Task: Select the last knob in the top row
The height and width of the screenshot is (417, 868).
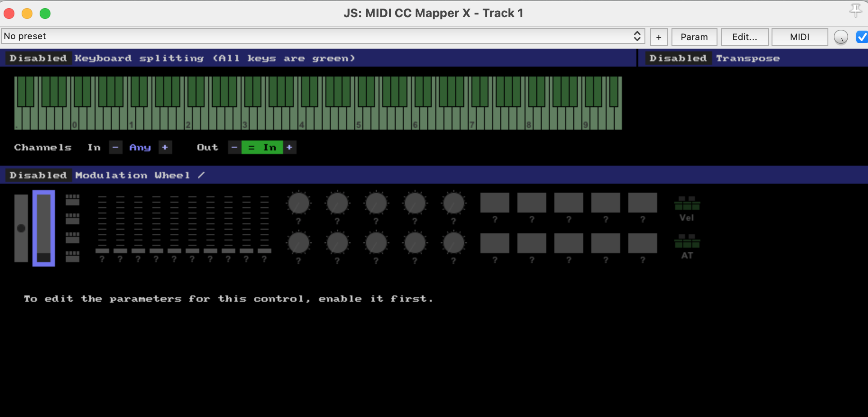Action: pos(453,204)
